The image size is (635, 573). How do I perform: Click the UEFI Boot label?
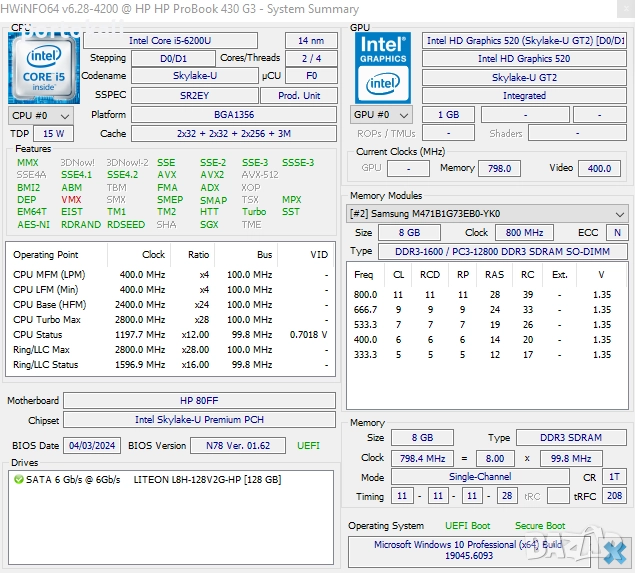pos(467,525)
